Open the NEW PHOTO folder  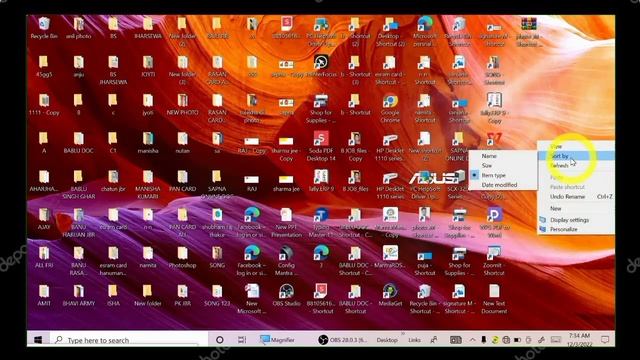[x=182, y=105]
